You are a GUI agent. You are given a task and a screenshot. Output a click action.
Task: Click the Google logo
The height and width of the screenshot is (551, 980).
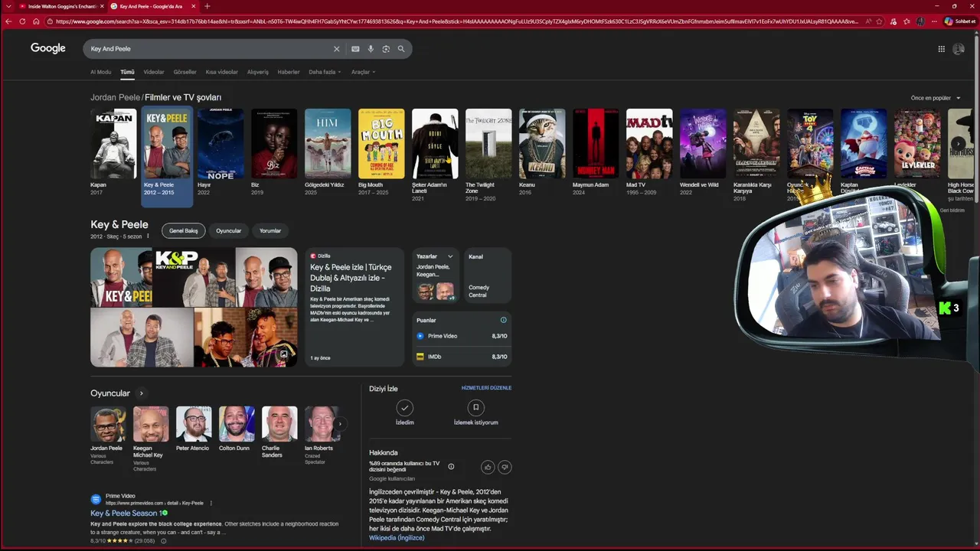[48, 48]
